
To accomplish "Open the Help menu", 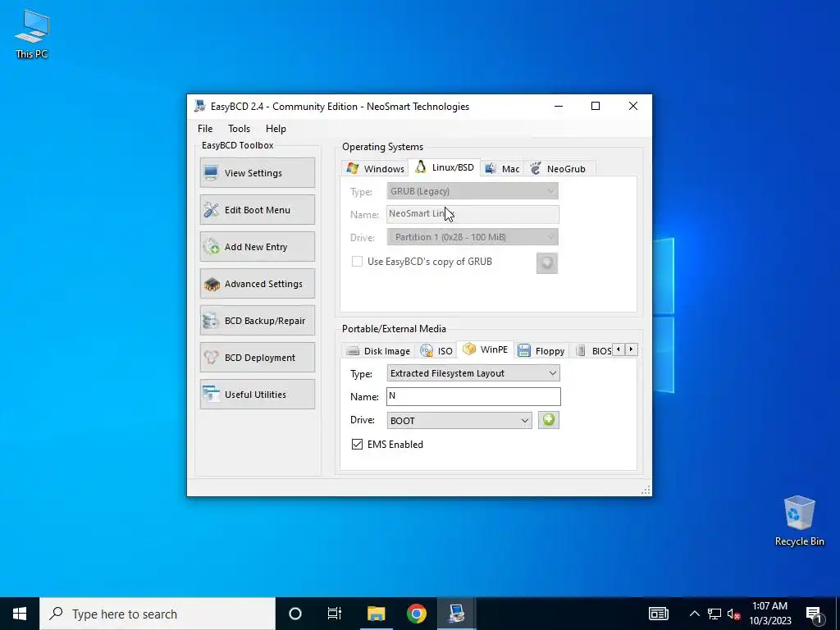I will [276, 129].
